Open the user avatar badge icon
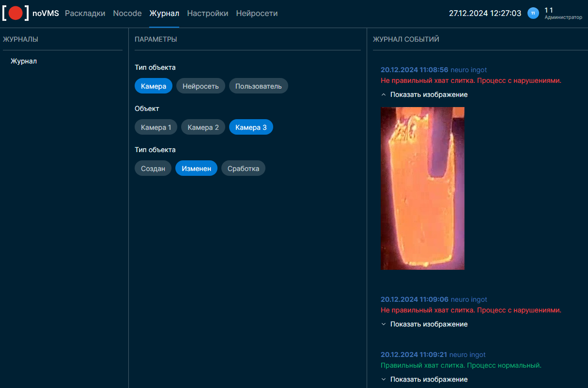This screenshot has width=588, height=388. [x=533, y=14]
